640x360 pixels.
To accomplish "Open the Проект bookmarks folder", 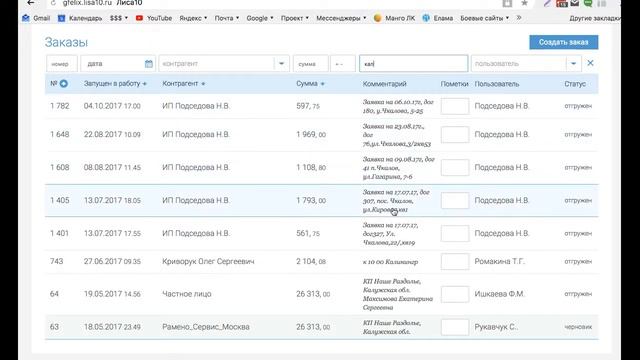I will point(295,18).
